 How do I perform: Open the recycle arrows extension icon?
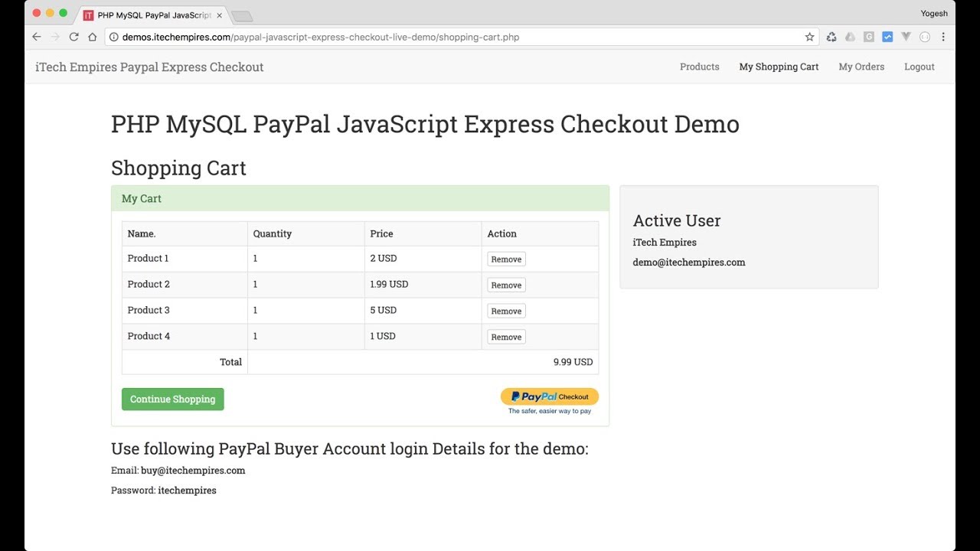[x=831, y=37]
